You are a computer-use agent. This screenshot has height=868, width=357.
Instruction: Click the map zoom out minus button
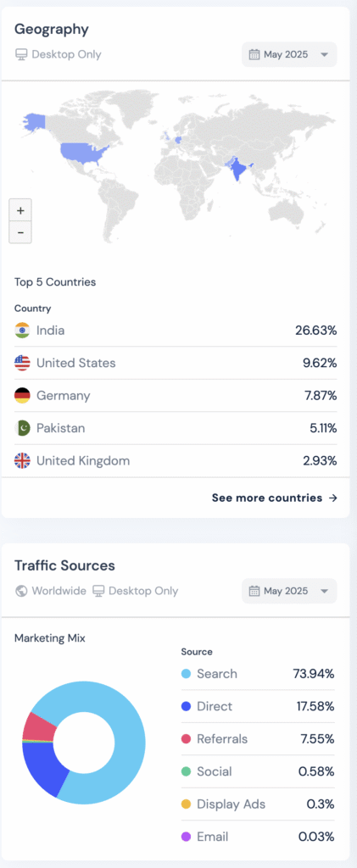point(20,232)
